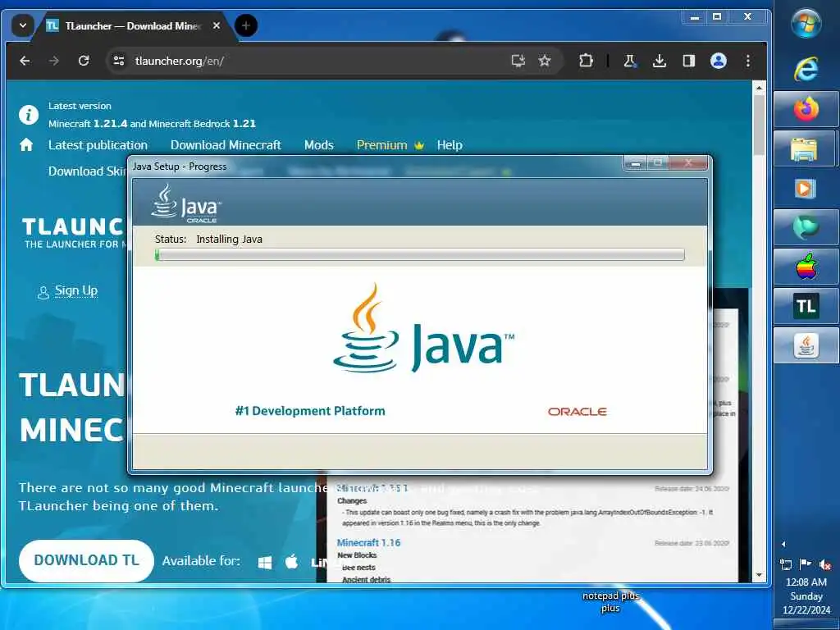Viewport: 840px width, 630px height.
Task: Click the vertical scrollbar thumb
Action: point(759,125)
